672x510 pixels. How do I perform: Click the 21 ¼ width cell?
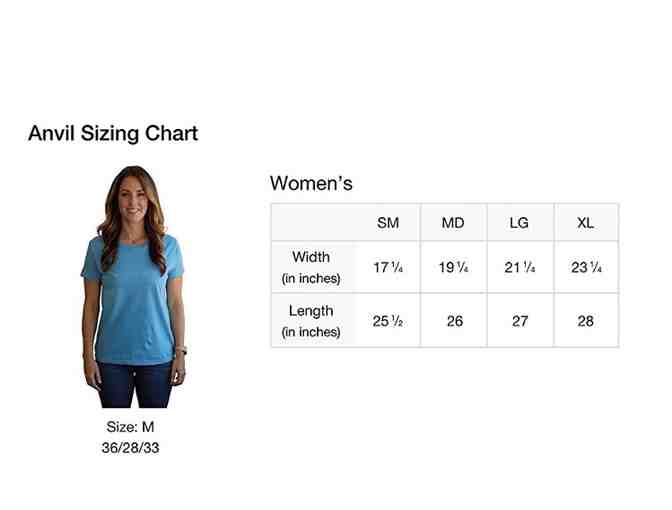tap(519, 267)
